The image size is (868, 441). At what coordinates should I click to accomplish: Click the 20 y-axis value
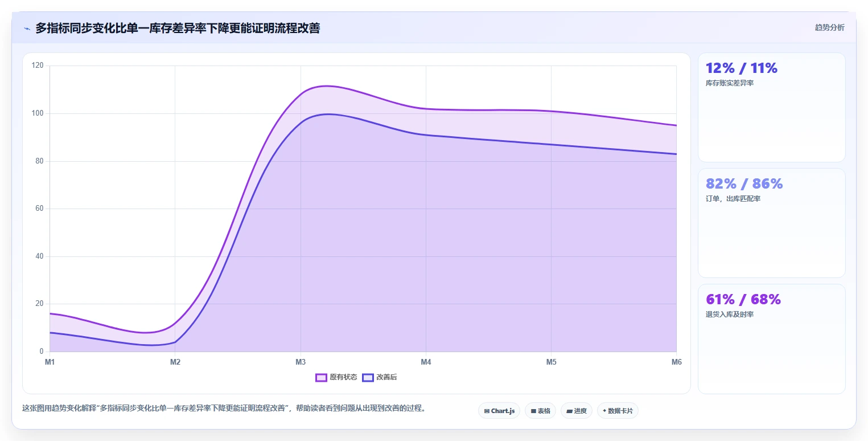[x=39, y=304]
